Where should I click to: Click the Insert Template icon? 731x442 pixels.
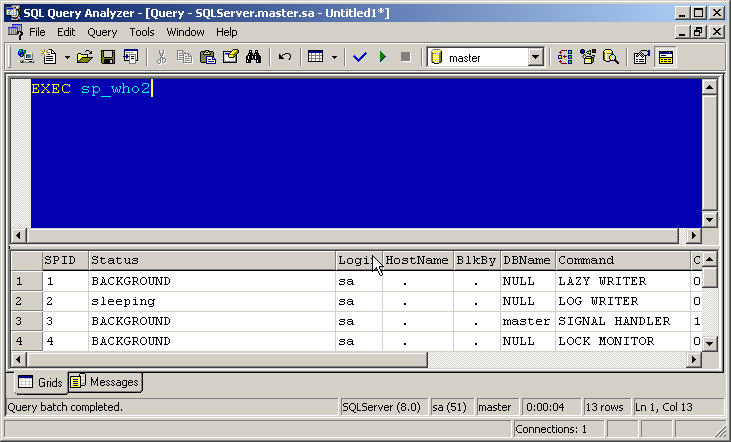click(131, 57)
